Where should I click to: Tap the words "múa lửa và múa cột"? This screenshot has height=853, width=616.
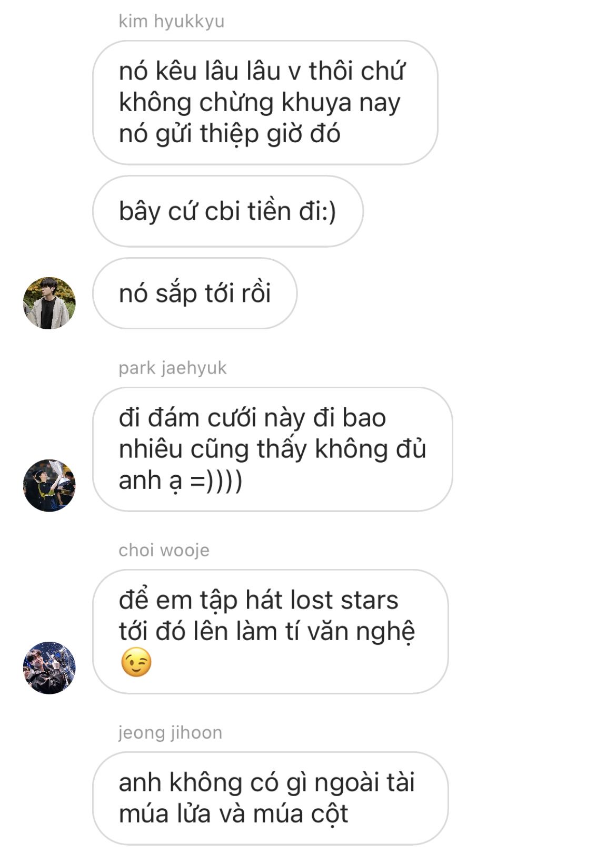click(x=233, y=814)
